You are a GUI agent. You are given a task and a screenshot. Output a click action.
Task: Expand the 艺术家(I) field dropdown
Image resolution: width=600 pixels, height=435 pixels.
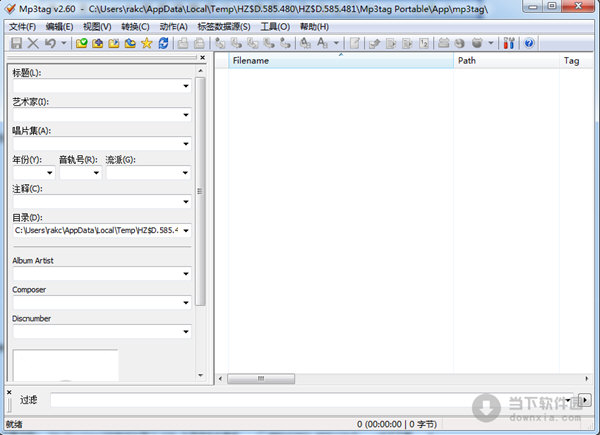click(x=186, y=115)
